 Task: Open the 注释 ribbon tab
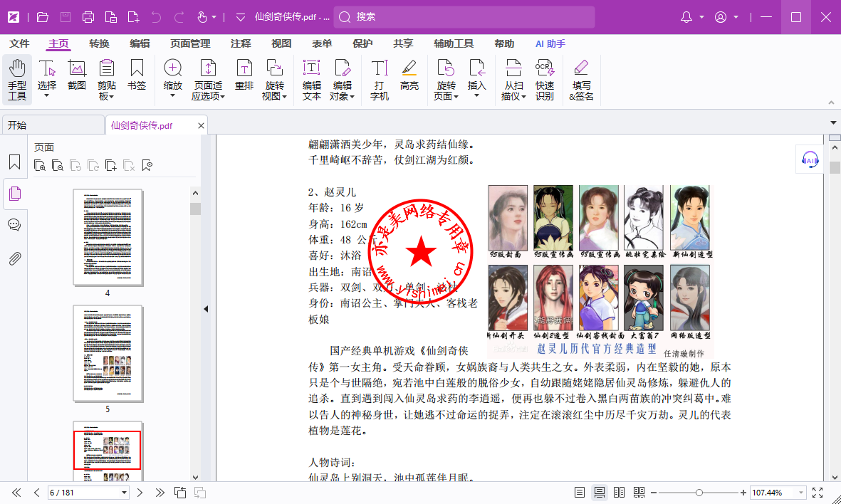click(241, 43)
